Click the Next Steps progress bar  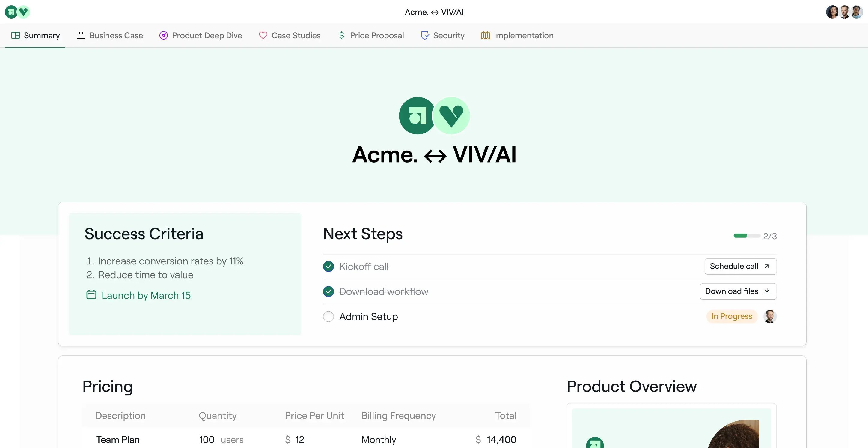pos(747,236)
